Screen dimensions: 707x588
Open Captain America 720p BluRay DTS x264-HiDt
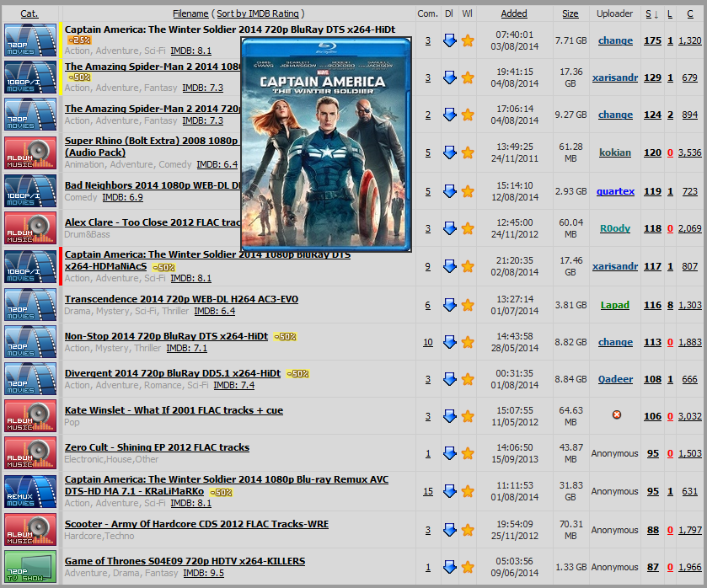coord(230,29)
